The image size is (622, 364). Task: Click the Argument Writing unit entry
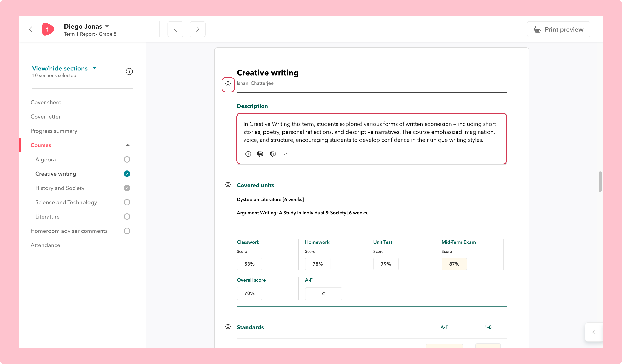point(302,213)
